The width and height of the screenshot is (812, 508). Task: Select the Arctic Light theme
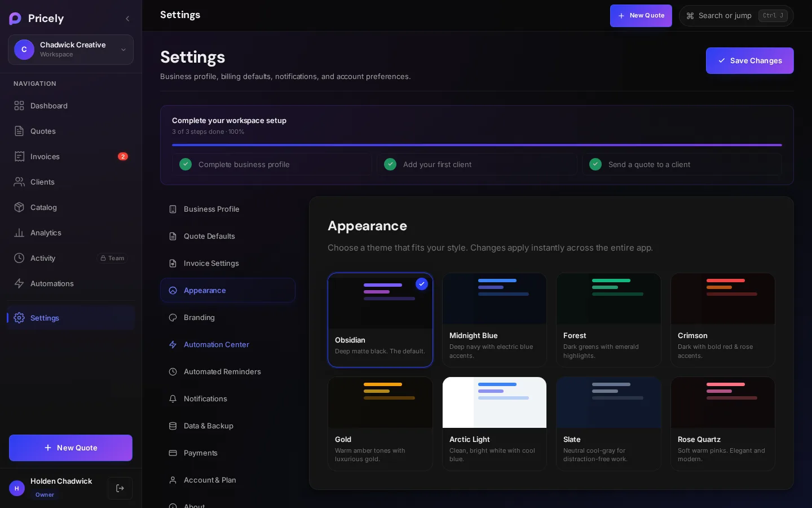[495, 424]
